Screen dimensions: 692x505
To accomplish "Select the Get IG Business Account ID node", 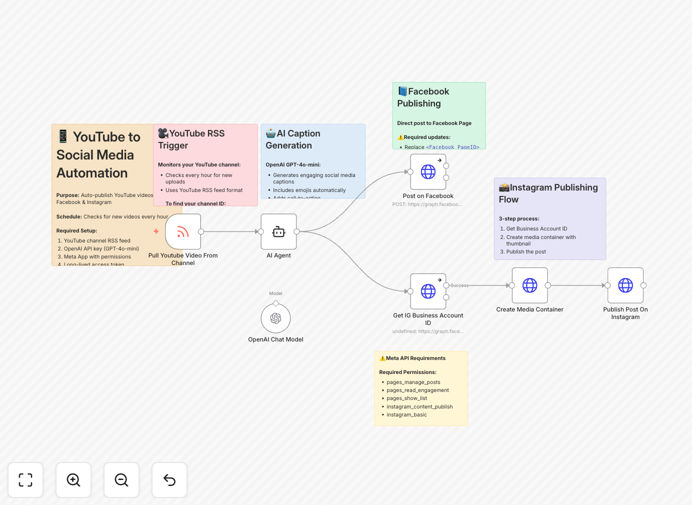I will [428, 291].
